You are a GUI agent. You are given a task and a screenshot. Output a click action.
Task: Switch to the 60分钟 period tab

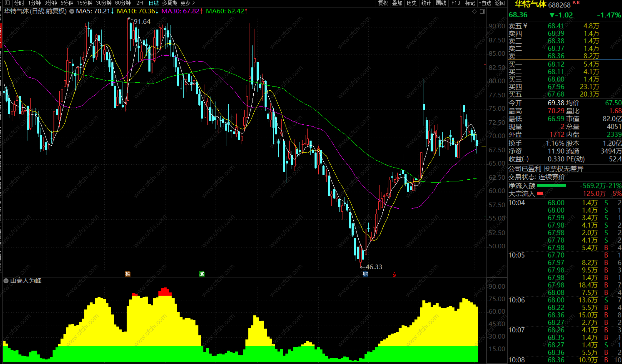click(123, 3)
